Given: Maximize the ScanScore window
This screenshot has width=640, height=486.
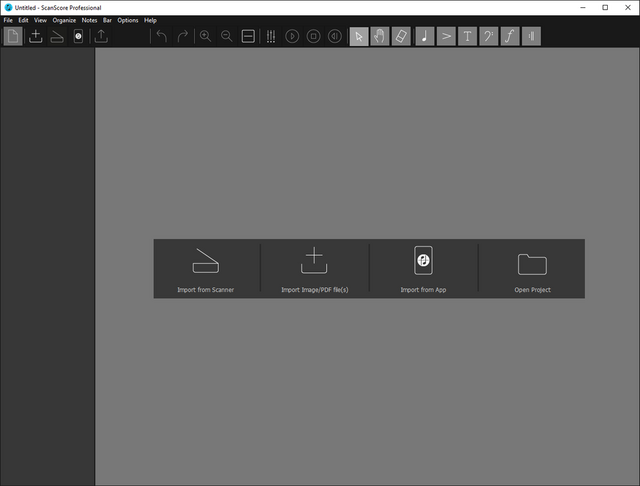Looking at the screenshot, I should click(x=605, y=7).
